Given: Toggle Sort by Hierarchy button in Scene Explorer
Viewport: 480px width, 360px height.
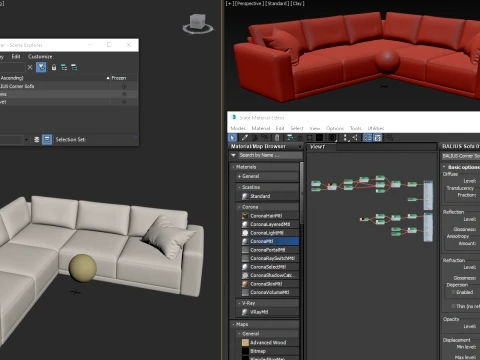Looking at the screenshot, I should (47, 139).
